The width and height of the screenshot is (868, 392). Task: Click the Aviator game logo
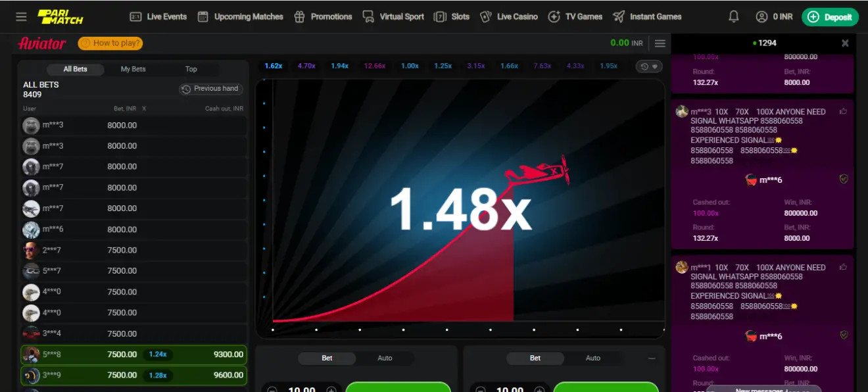[42, 43]
